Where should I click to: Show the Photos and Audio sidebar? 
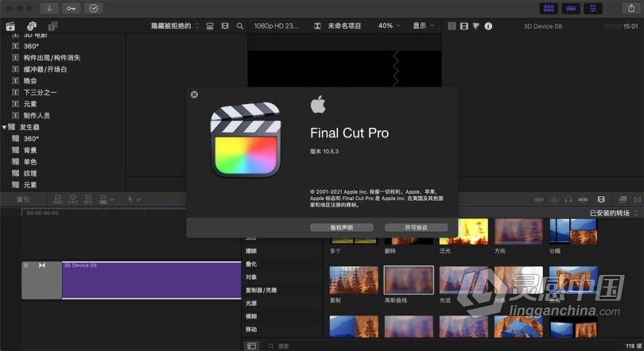pyautogui.click(x=32, y=26)
